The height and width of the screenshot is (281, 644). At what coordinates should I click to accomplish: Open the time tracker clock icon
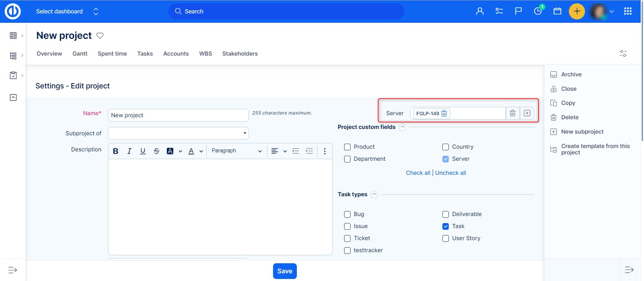coord(538,11)
